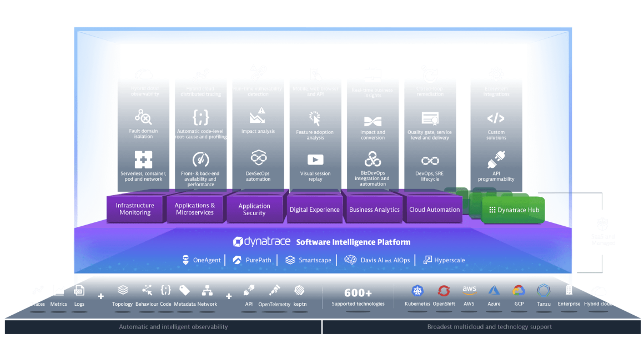Select the Digital Experience tab
Viewport: 644px width, 363px height.
(x=314, y=210)
